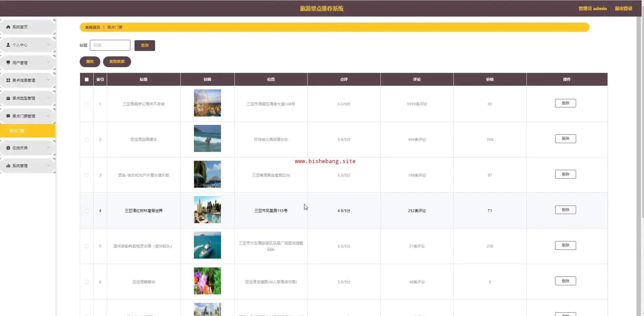Click the 价格 column header
This screenshot has width=644, height=316.
click(490, 80)
